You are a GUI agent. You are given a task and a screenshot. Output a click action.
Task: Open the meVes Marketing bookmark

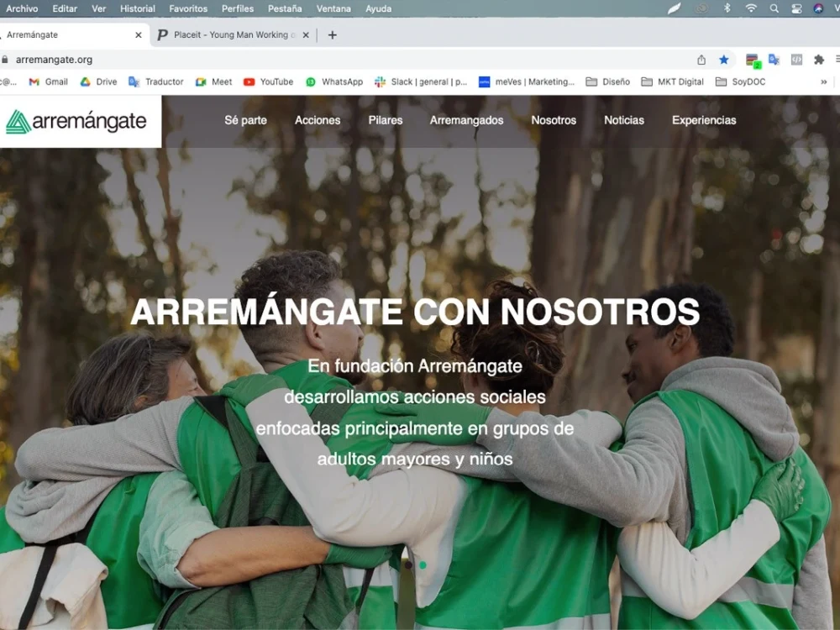pos(527,82)
